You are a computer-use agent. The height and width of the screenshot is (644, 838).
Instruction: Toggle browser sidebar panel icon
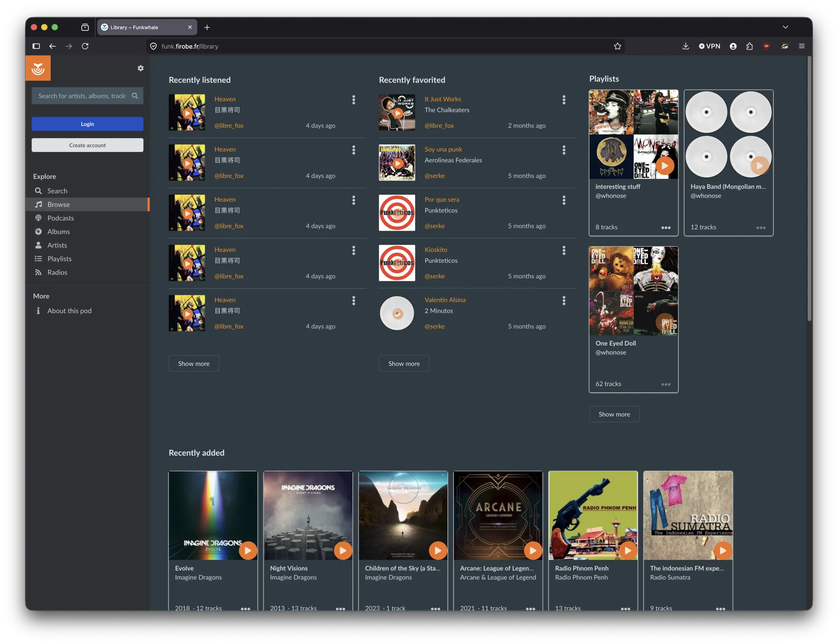(36, 46)
